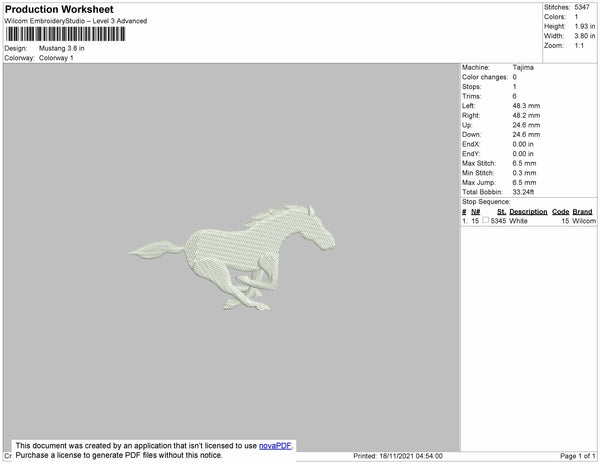
Task: Select stitch count '5345' in stop row
Action: [498, 221]
